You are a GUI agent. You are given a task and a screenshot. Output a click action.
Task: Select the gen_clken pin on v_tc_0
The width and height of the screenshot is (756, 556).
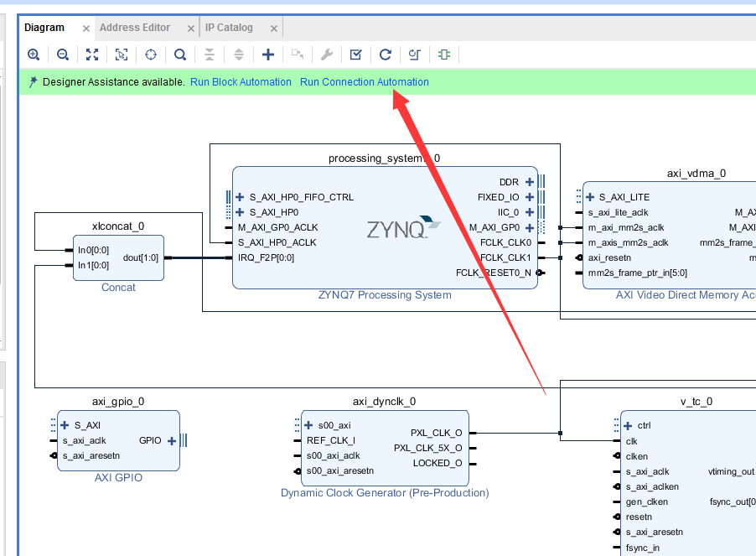[x=646, y=501]
